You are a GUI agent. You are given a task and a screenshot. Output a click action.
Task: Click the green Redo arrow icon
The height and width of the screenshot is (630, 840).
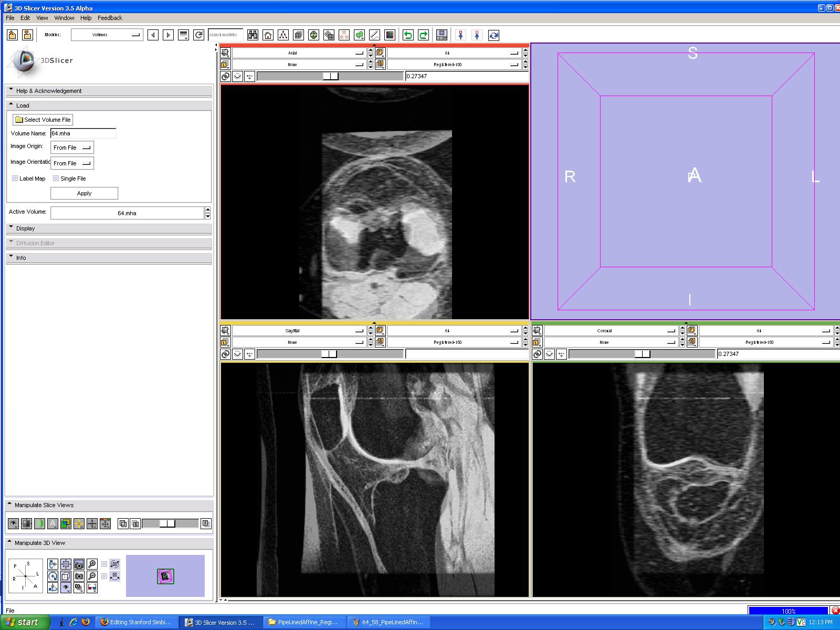[423, 35]
